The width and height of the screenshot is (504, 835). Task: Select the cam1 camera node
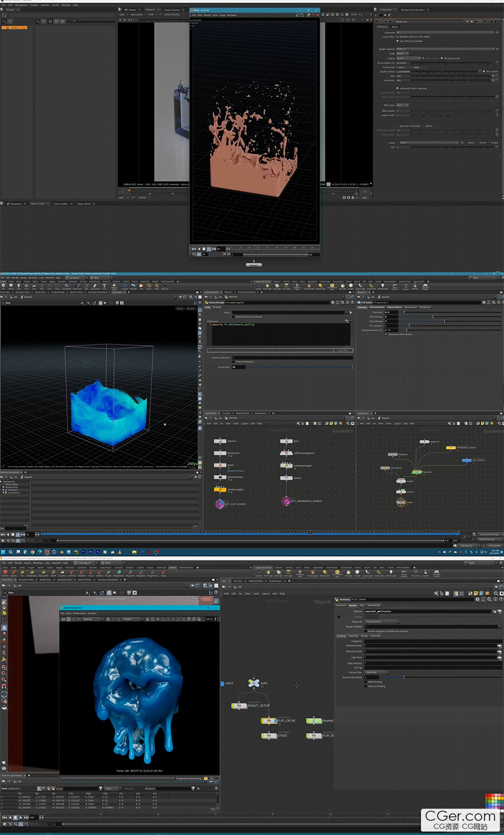(222, 683)
